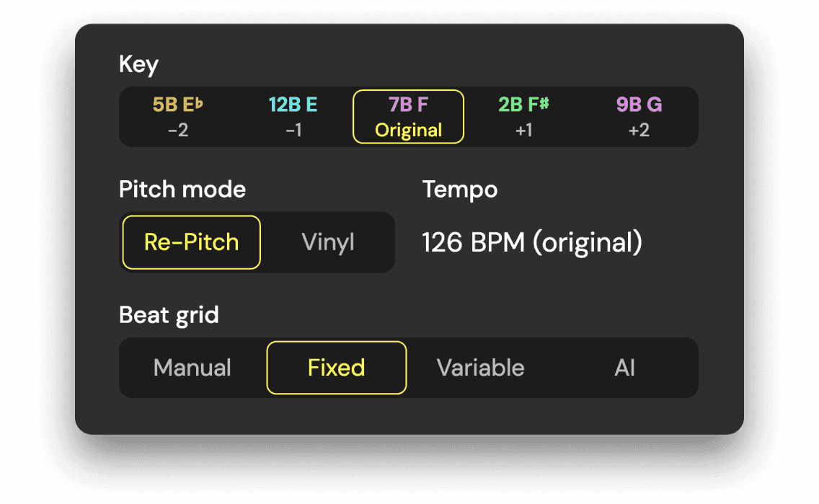Raise the key by one semitone

[524, 116]
